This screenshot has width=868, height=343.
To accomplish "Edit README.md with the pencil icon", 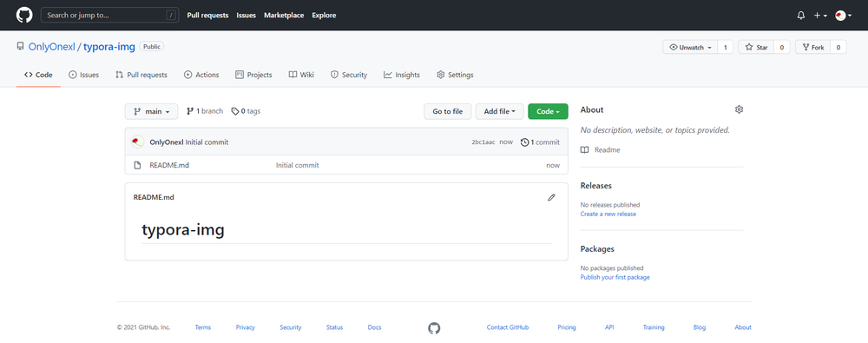I will pos(551,197).
